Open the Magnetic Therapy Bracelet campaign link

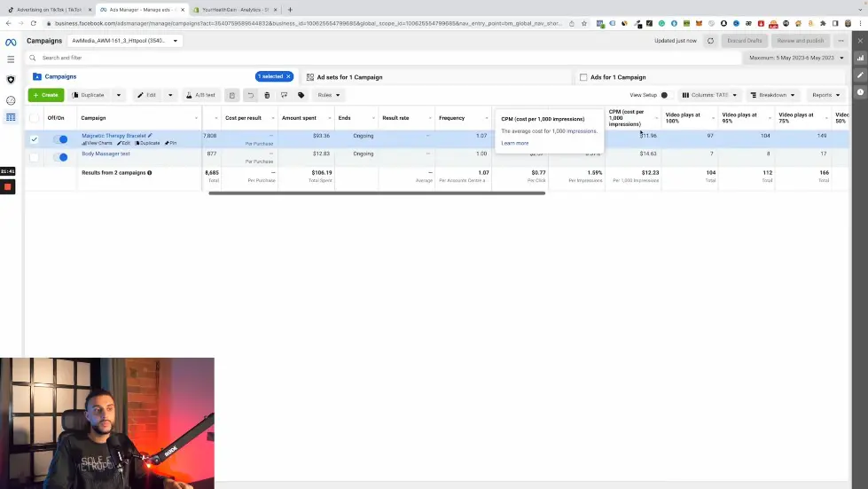coord(113,136)
